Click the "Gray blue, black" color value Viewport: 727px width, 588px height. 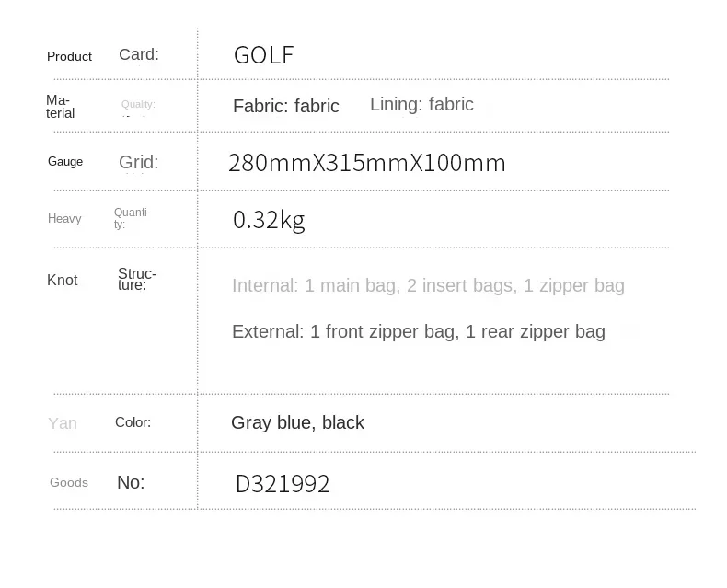tap(297, 422)
